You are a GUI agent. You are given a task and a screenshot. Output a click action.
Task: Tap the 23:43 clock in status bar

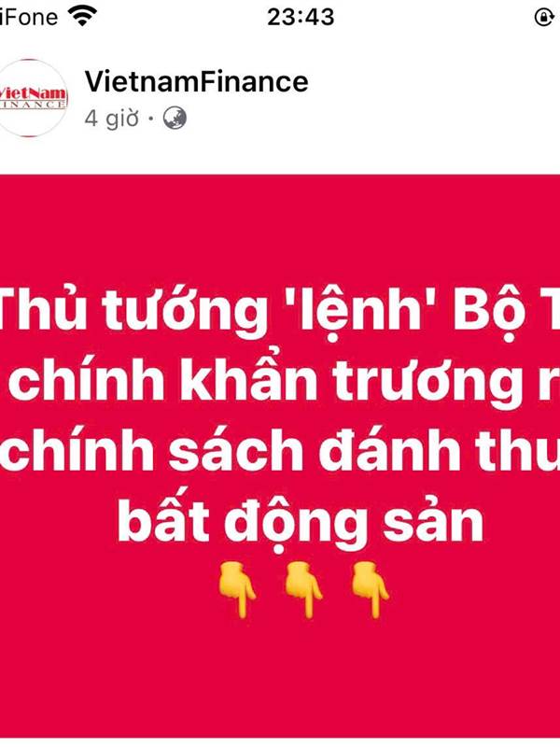click(x=301, y=17)
